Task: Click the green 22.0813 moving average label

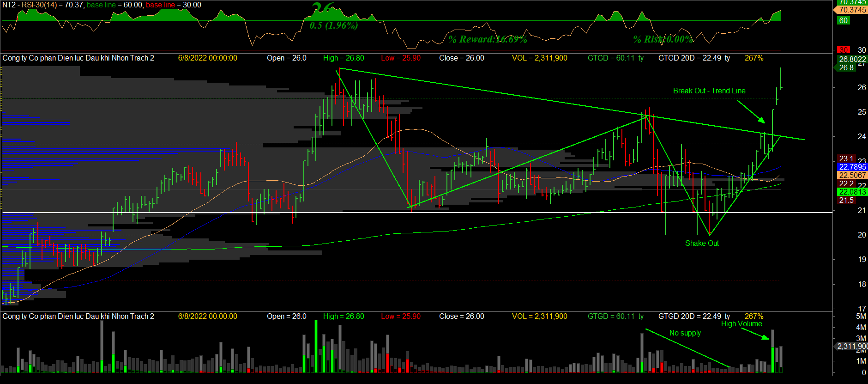Action: [x=852, y=192]
